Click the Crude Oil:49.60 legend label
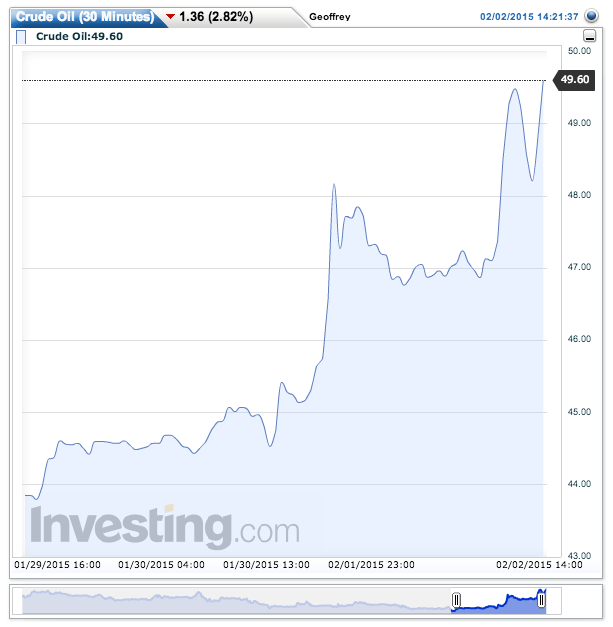The image size is (613, 627). (x=79, y=36)
